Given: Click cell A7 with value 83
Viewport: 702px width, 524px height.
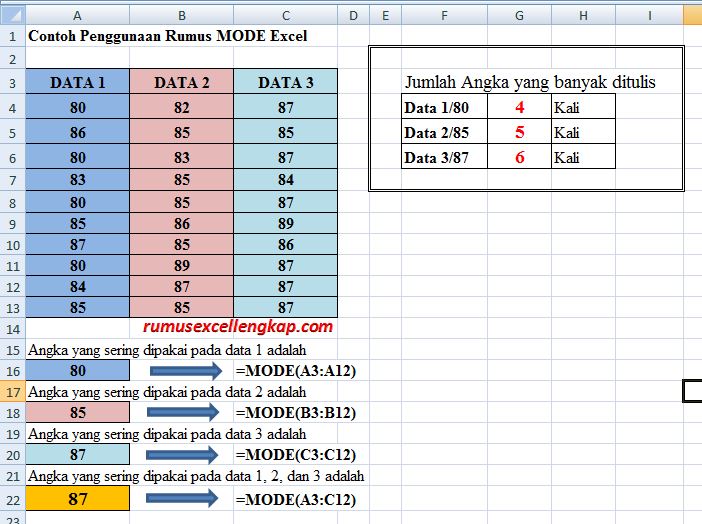Looking at the screenshot, I should 77,180.
